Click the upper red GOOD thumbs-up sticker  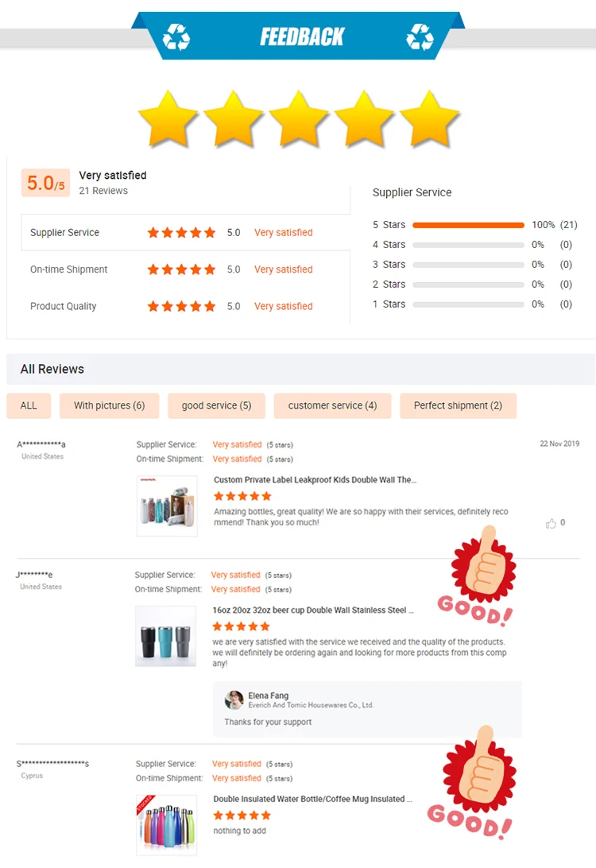[x=479, y=576]
